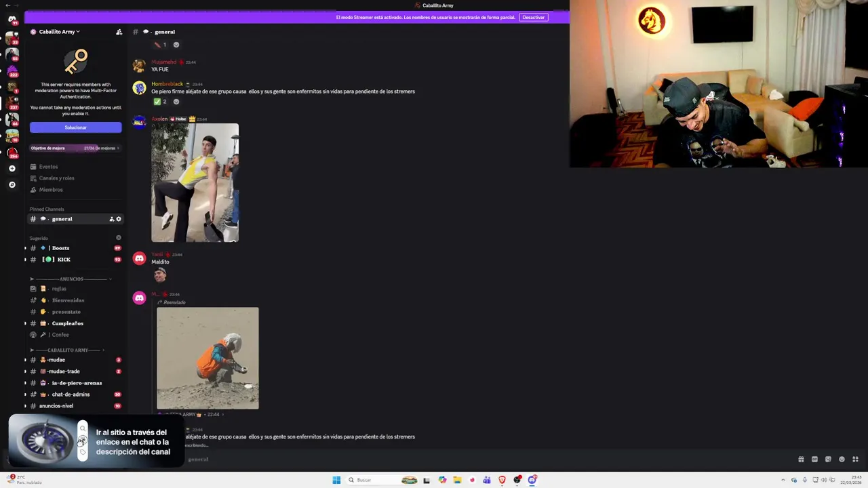Click the ad overlay about channel link
Image resolution: width=868 pixels, height=488 pixels.
[x=96, y=441]
